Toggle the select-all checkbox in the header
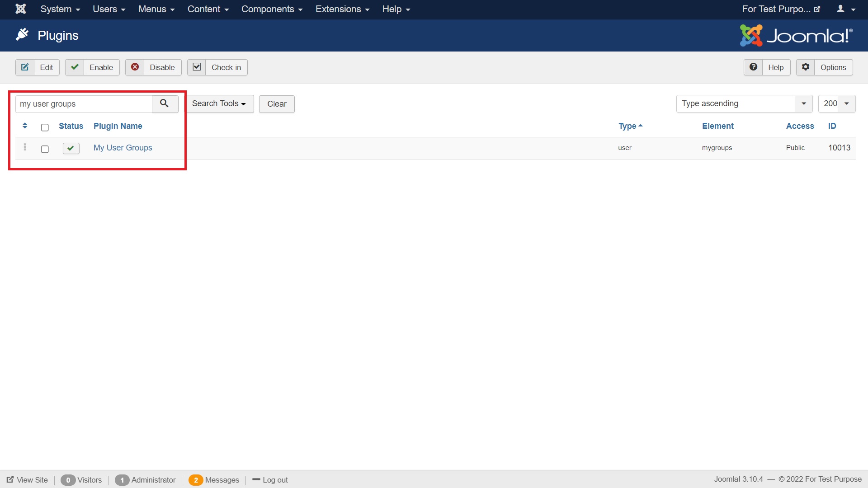Image resolution: width=868 pixels, height=488 pixels. [44, 127]
